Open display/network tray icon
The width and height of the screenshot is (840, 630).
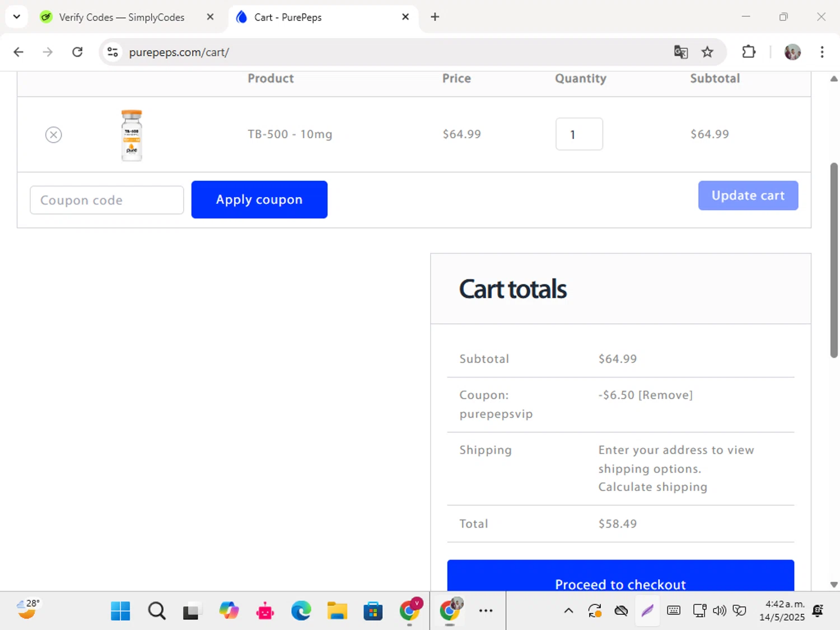tap(699, 611)
